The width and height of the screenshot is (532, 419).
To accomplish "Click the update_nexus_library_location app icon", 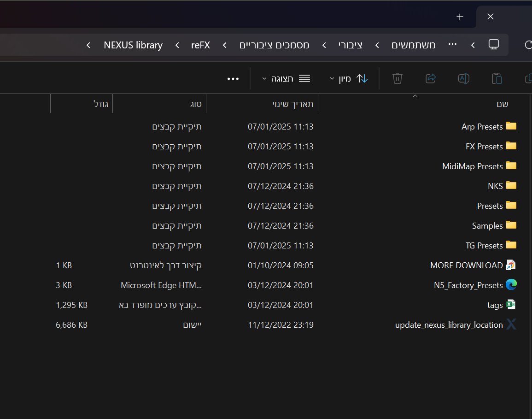I will click(x=511, y=324).
